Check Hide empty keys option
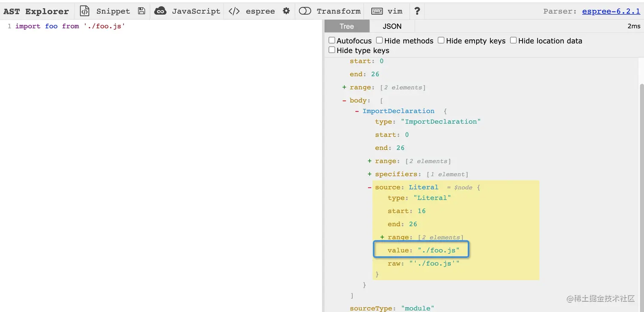The width and height of the screenshot is (644, 312). click(441, 40)
